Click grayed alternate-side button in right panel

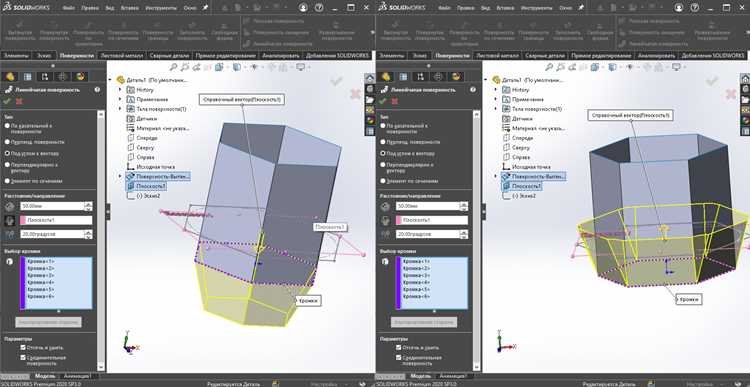[424, 322]
